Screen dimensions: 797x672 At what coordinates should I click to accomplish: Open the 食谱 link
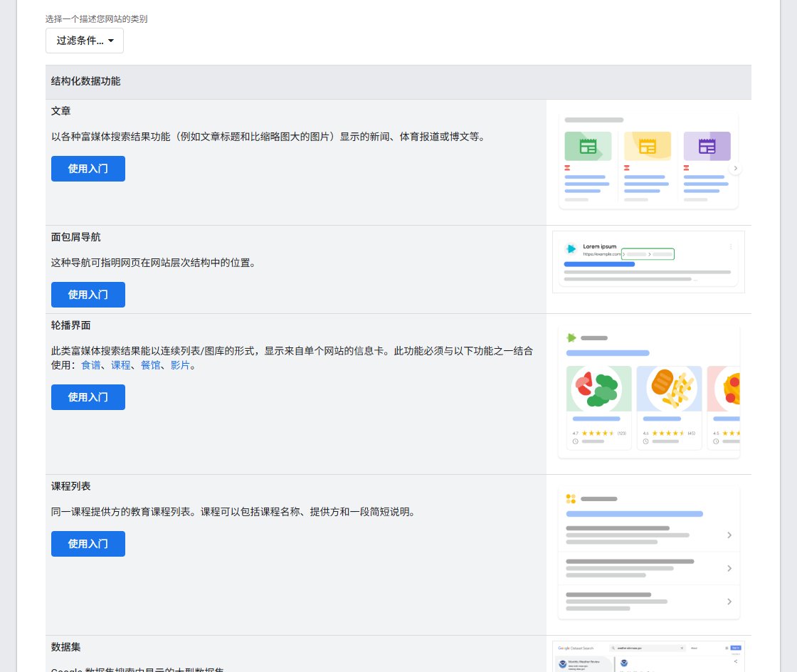[91, 365]
